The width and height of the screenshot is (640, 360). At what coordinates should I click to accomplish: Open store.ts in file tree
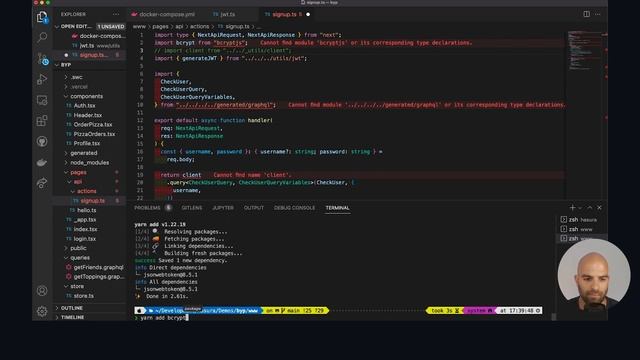click(x=89, y=296)
